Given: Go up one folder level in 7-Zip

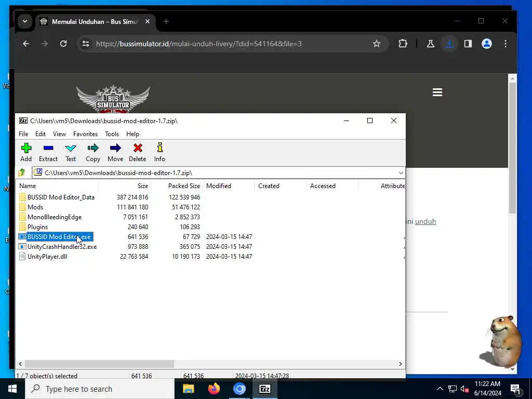Looking at the screenshot, I should pos(22,172).
